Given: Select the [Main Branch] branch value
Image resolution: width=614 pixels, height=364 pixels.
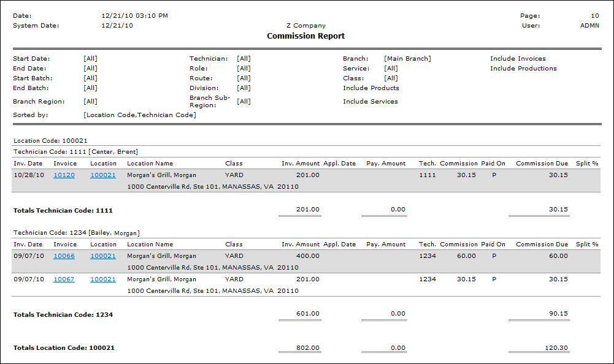Looking at the screenshot, I should [407, 59].
